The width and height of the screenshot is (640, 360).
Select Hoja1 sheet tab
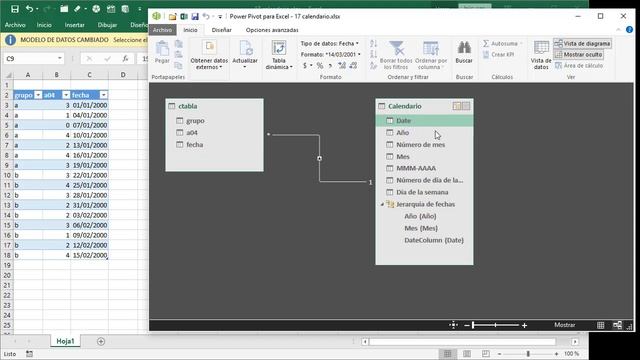pos(65,341)
